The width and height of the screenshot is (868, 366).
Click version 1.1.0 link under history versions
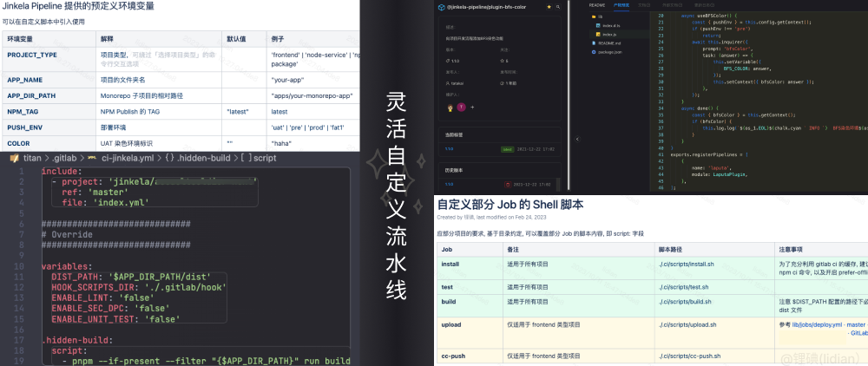click(449, 184)
